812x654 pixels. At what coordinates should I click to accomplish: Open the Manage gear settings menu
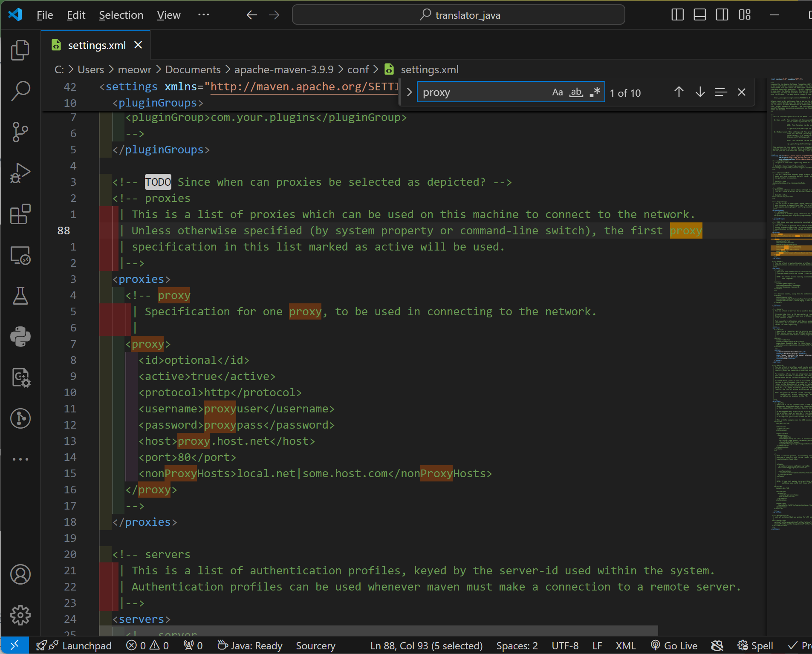point(20,615)
